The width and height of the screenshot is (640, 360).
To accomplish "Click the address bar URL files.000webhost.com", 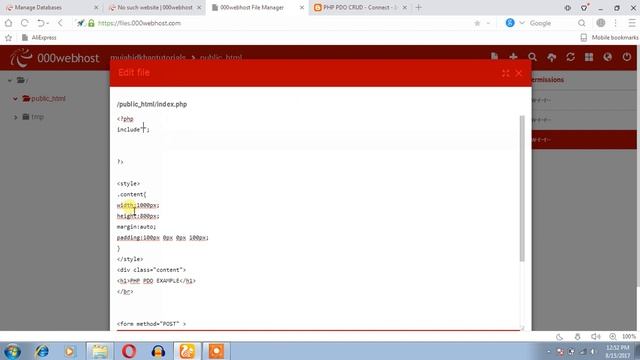I will (139, 23).
